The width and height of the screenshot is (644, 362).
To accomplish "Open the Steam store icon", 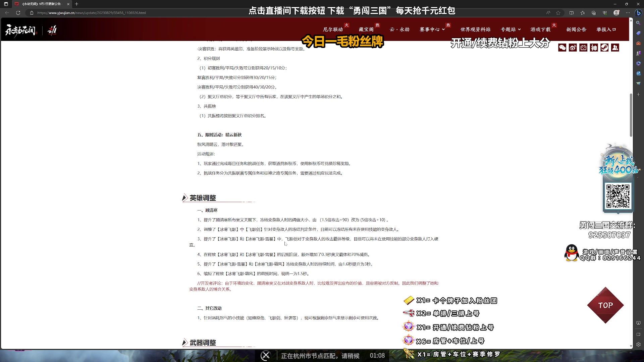I will (x=604, y=48).
